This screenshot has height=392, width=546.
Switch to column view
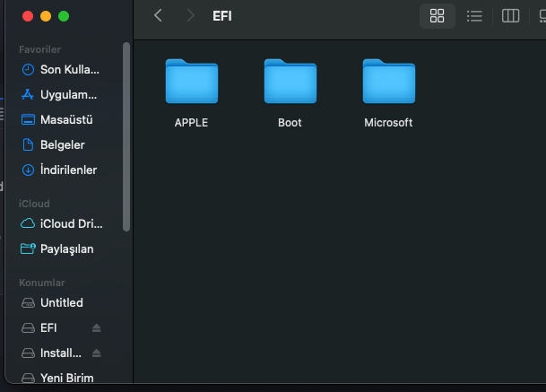point(510,16)
